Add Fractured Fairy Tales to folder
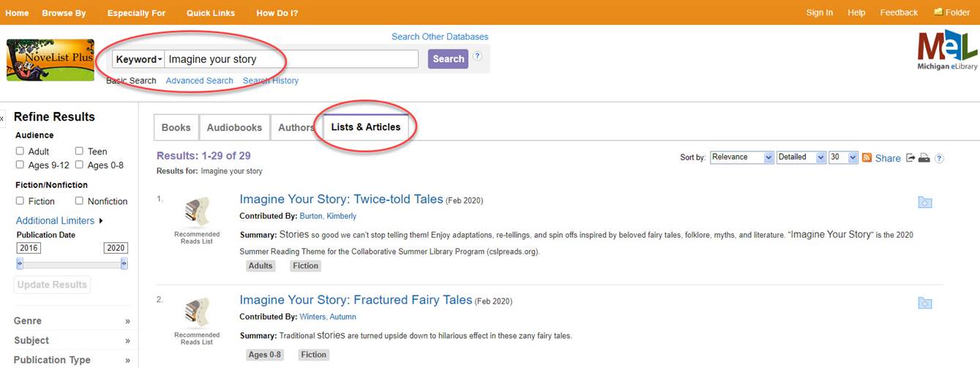Image resolution: width=980 pixels, height=368 pixels. (925, 304)
